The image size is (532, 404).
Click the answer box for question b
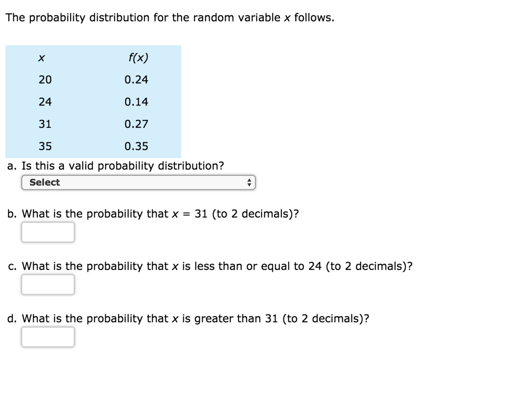(48, 232)
